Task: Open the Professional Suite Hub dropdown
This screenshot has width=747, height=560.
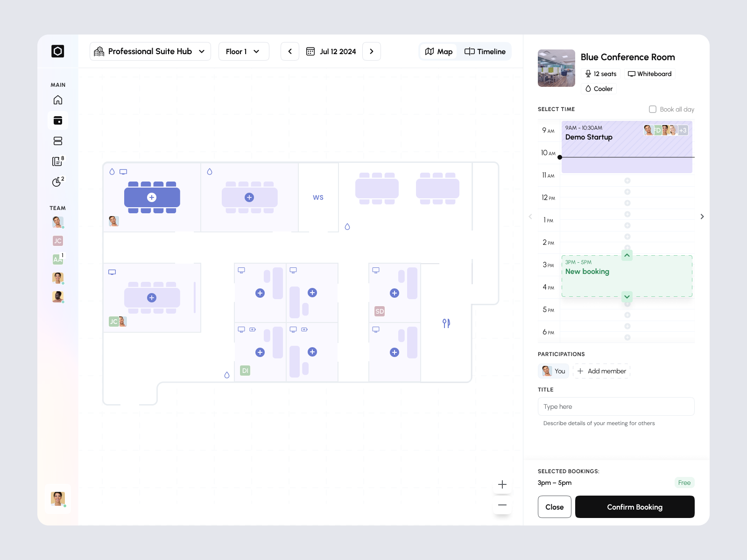Action: [x=150, y=51]
